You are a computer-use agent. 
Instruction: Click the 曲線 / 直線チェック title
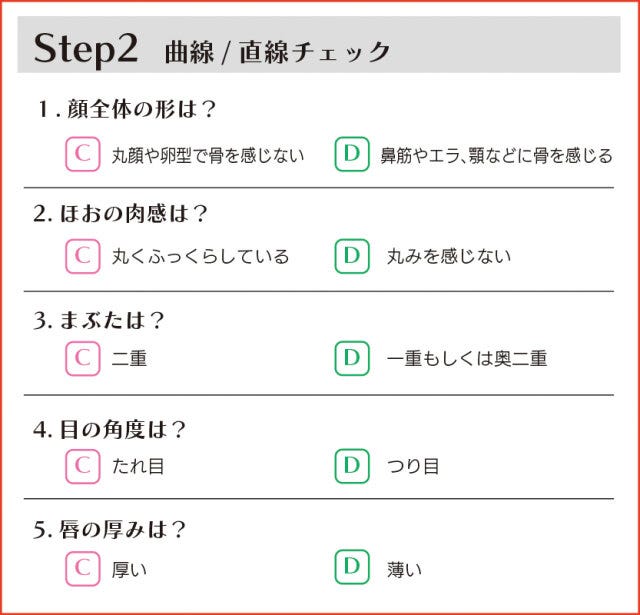coord(277,53)
